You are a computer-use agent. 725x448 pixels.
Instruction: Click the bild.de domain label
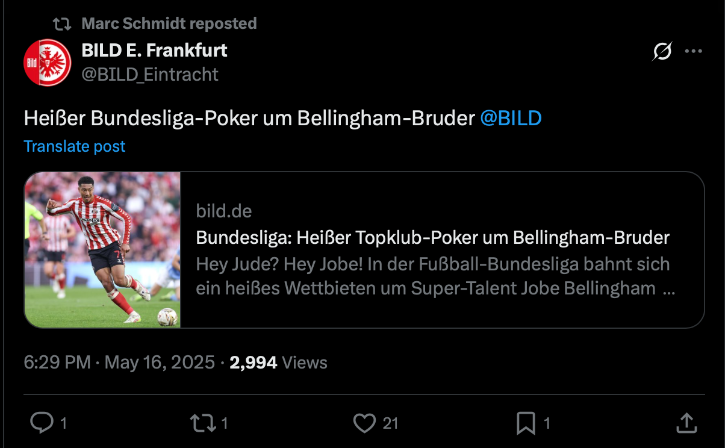tap(224, 211)
